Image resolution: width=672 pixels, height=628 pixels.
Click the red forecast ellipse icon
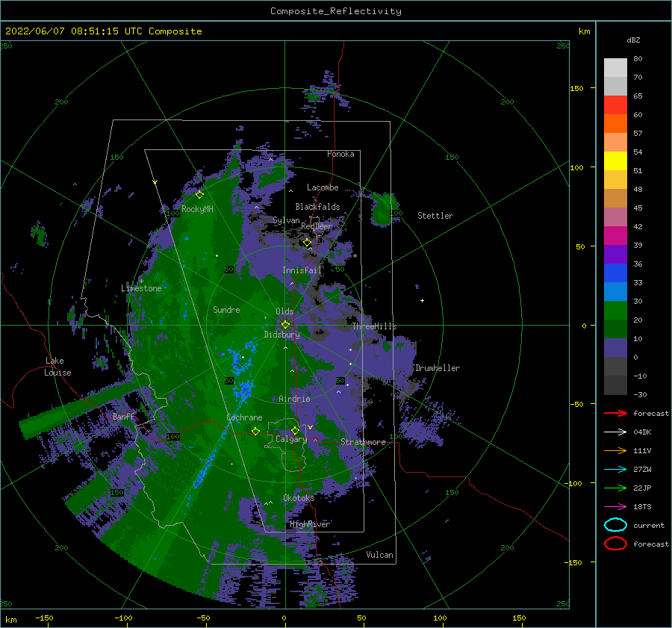point(615,544)
